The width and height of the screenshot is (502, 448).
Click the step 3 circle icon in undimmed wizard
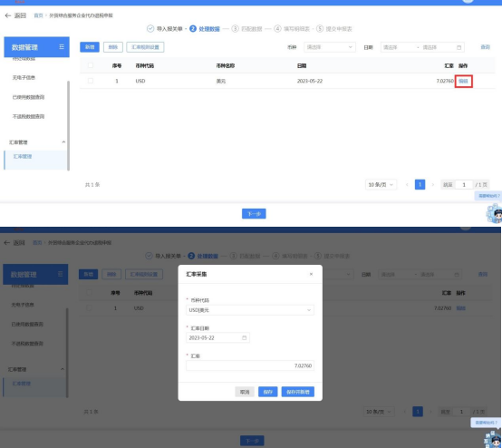coord(235,28)
